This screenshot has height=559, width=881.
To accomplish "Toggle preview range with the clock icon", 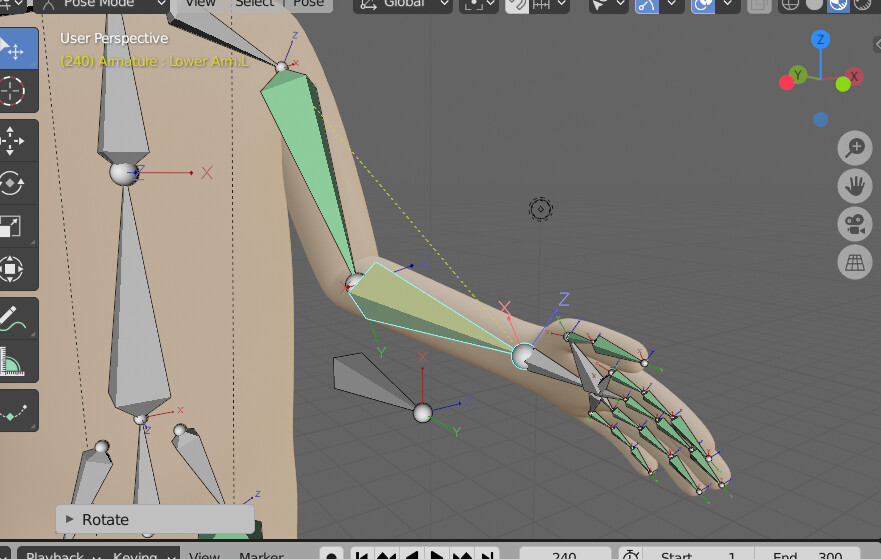I will click(x=630, y=555).
